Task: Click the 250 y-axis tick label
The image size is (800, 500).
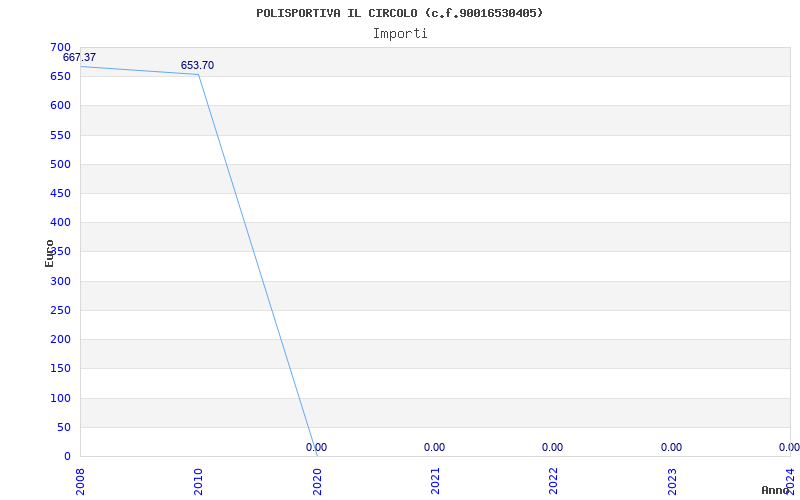Action: click(60, 310)
